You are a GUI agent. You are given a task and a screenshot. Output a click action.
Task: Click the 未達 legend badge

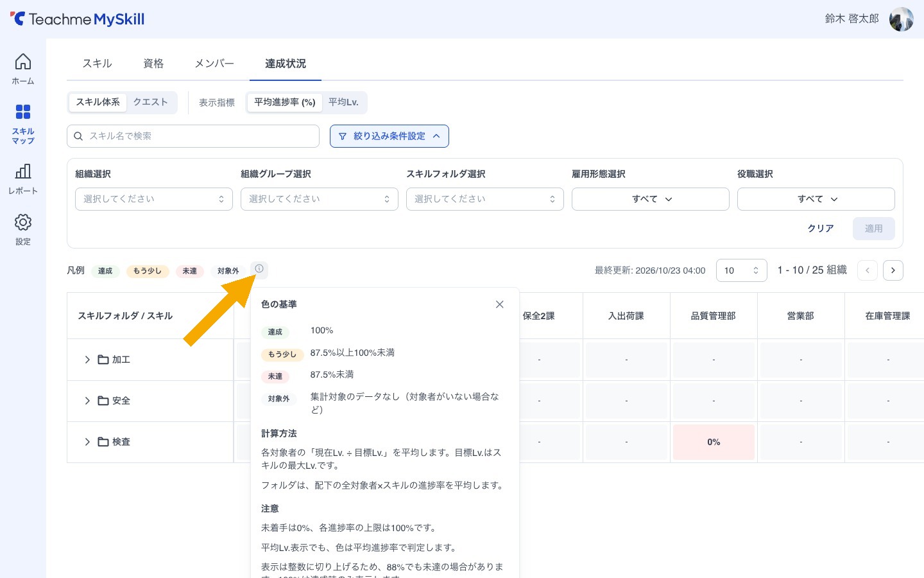point(190,271)
